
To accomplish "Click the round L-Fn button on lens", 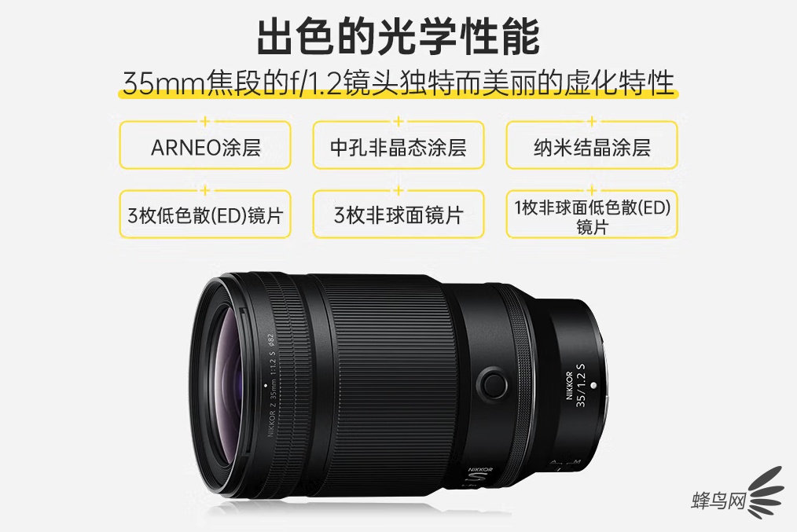I will (x=493, y=383).
